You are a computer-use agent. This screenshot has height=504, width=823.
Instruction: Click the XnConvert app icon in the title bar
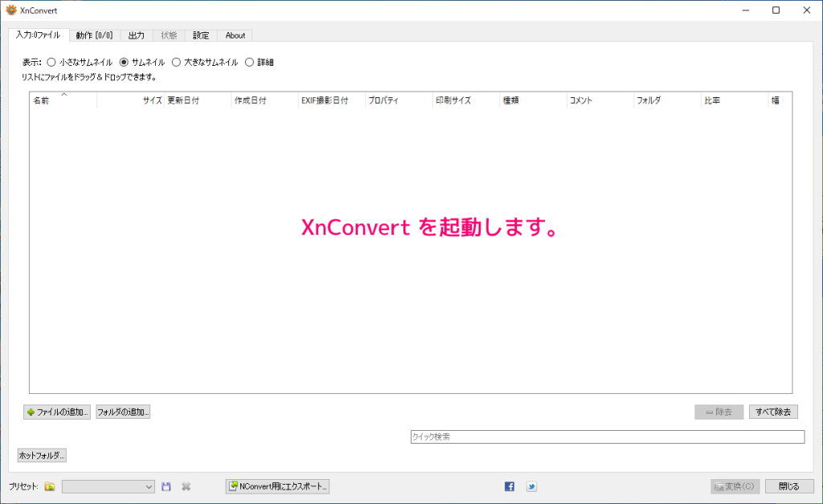pyautogui.click(x=11, y=10)
